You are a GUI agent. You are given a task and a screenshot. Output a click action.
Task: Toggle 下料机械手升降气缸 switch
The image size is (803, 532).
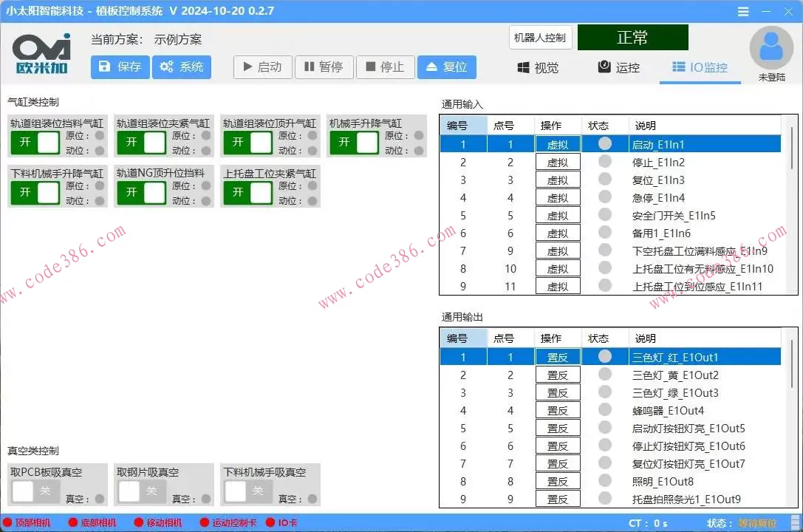click(x=35, y=193)
